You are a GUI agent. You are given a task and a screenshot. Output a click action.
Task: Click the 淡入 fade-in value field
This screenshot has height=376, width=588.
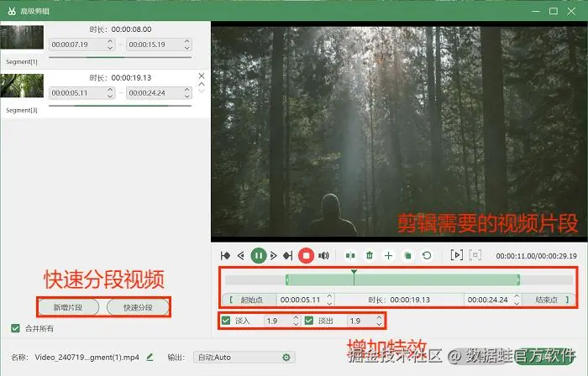(x=281, y=321)
